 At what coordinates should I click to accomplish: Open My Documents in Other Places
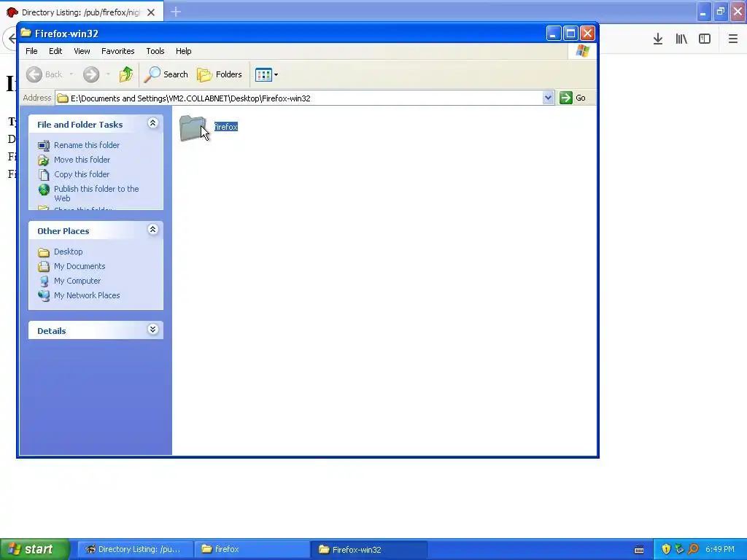pyautogui.click(x=80, y=266)
